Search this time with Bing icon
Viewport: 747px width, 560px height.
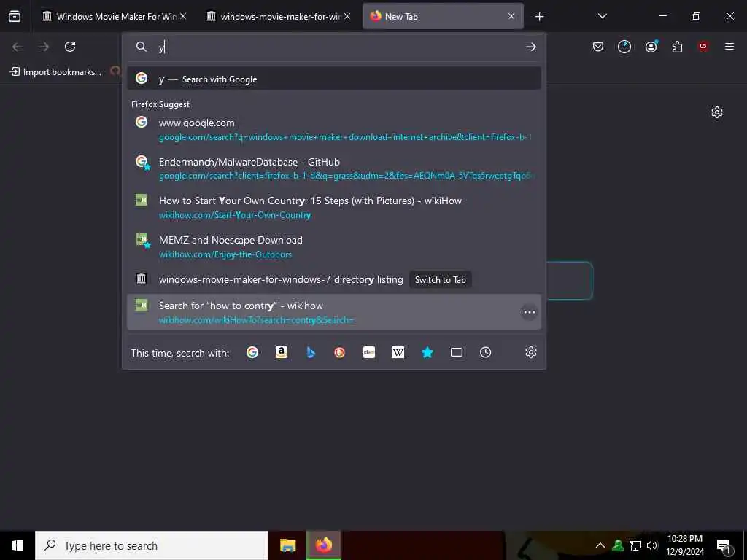click(311, 352)
